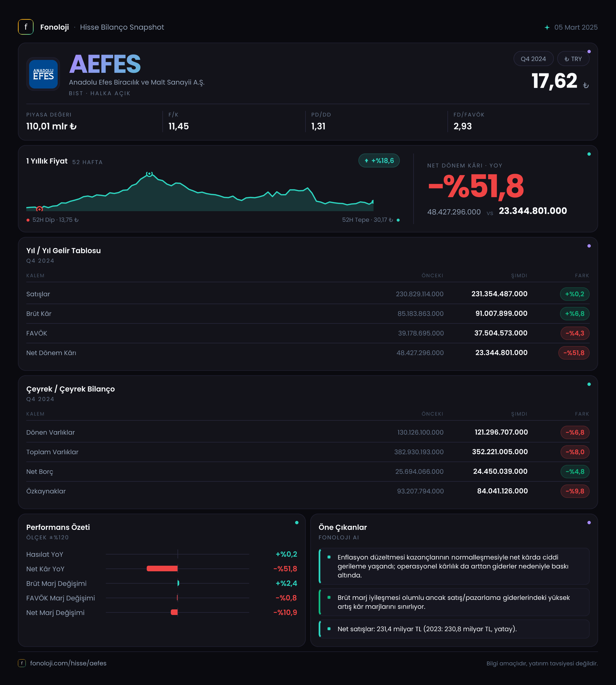Open the TRY currency pill
The width and height of the screenshot is (616, 685).
coord(573,59)
